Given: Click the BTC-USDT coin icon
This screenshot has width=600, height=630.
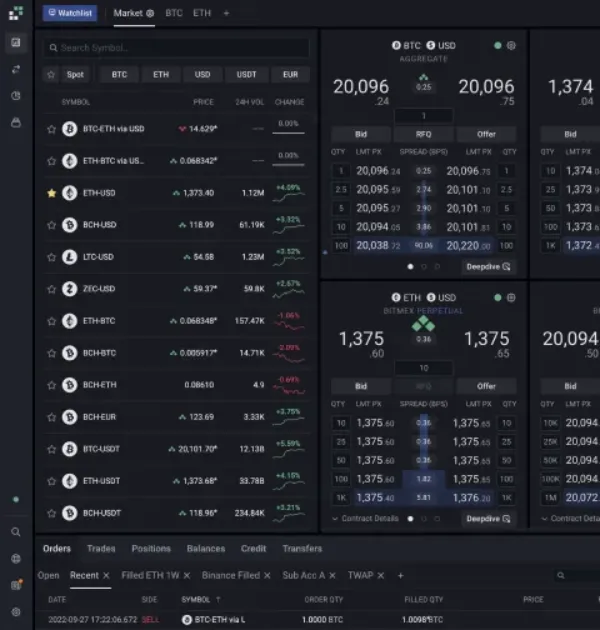Looking at the screenshot, I should pyautogui.click(x=70, y=449).
